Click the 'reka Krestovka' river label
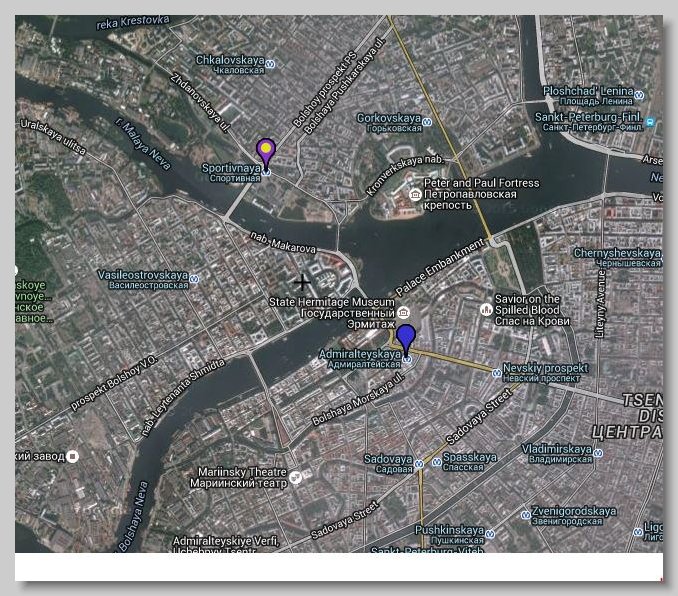This screenshot has height=596, width=678. click(x=133, y=22)
